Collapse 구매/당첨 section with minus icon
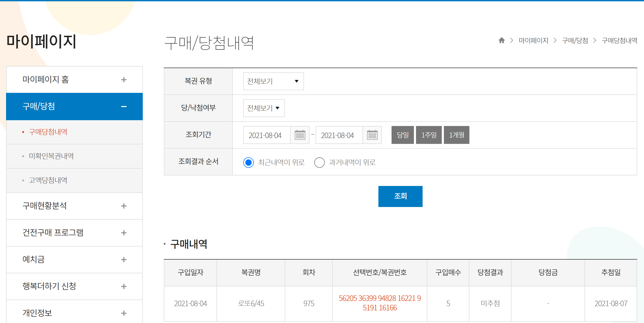 point(124,107)
